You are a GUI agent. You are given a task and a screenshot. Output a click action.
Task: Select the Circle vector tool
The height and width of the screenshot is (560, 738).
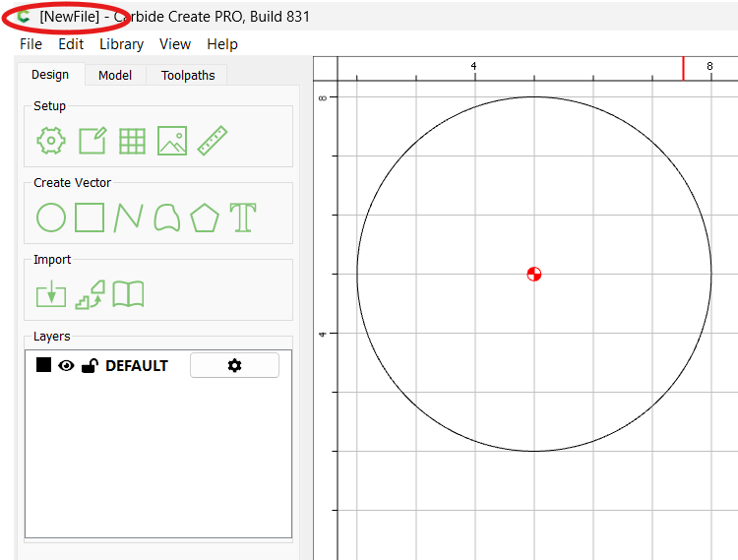[x=50, y=218]
